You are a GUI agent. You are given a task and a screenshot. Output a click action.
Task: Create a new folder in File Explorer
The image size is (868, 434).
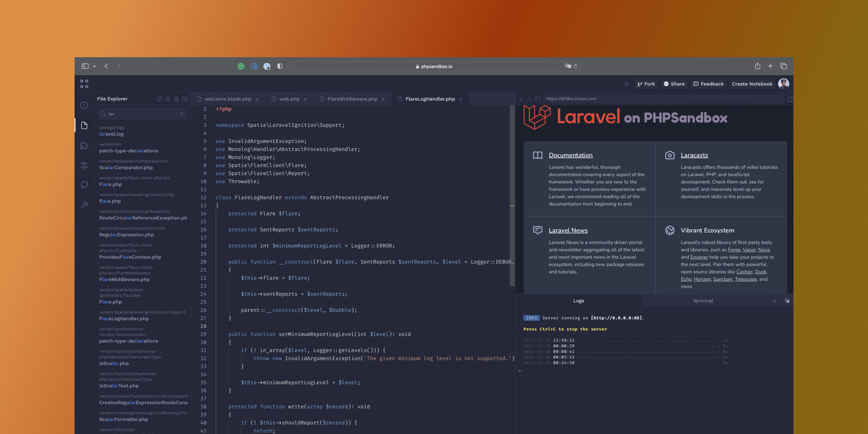(185, 99)
